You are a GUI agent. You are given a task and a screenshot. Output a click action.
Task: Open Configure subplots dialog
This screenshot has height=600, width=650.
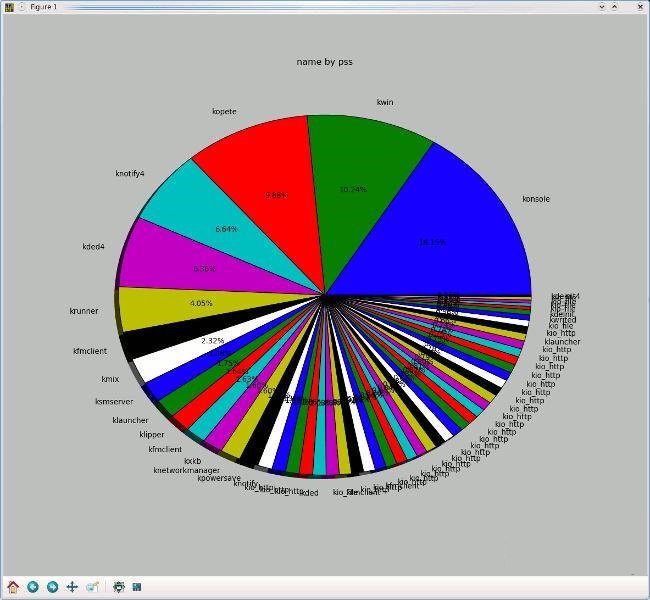[119, 587]
